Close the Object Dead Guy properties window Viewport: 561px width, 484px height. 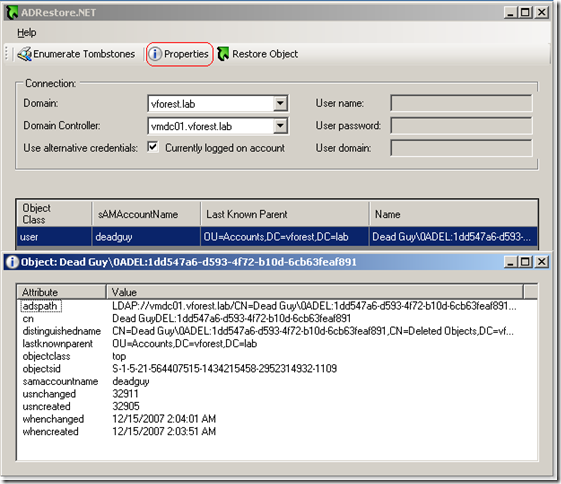click(x=542, y=262)
